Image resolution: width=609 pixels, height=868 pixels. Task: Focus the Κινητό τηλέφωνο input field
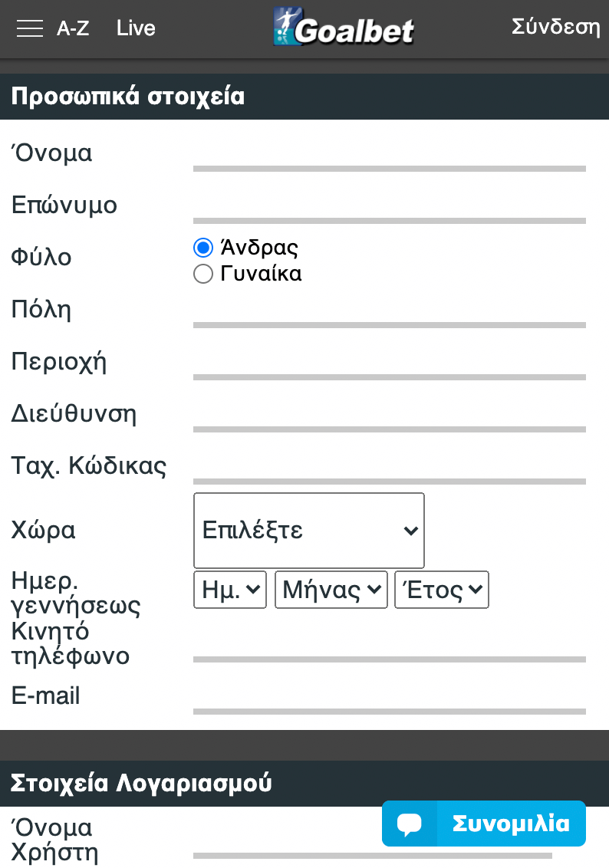click(x=390, y=647)
